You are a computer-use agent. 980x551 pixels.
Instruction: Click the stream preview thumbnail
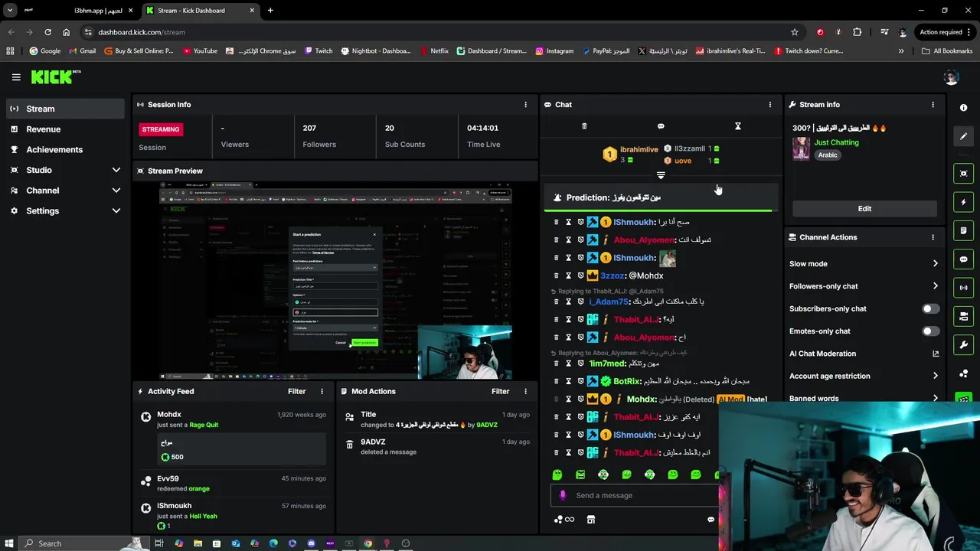[x=335, y=280]
